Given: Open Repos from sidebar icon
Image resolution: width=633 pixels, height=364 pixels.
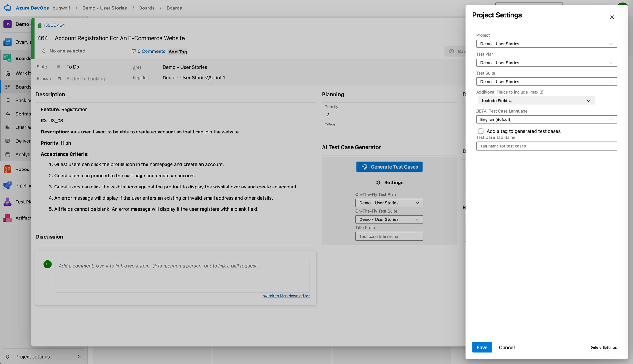Looking at the screenshot, I should coord(8,169).
